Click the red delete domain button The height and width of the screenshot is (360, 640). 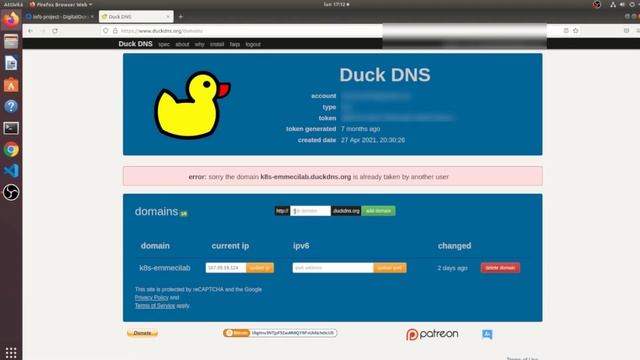click(500, 268)
